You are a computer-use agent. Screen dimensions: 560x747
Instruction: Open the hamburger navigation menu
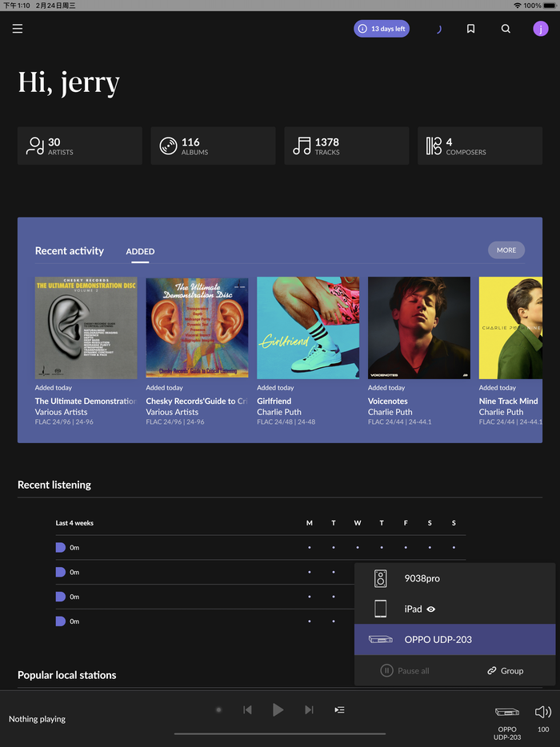[x=18, y=29]
